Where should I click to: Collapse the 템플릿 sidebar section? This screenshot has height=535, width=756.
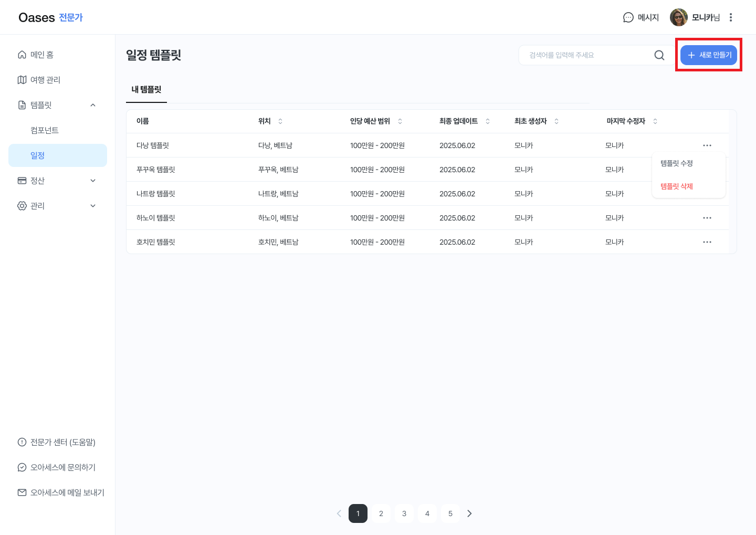(93, 105)
